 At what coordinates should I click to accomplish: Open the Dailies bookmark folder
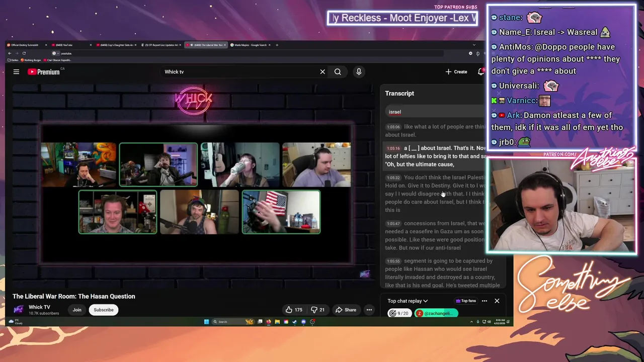tap(13, 60)
